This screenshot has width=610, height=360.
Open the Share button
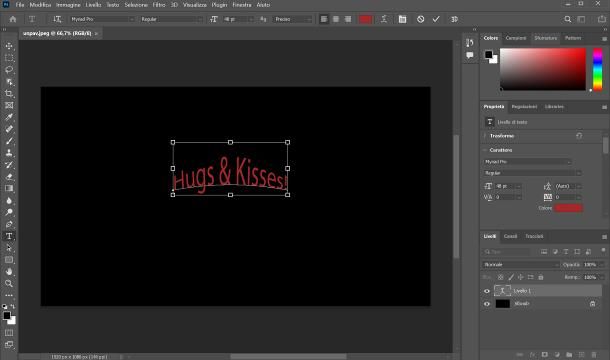(x=601, y=19)
